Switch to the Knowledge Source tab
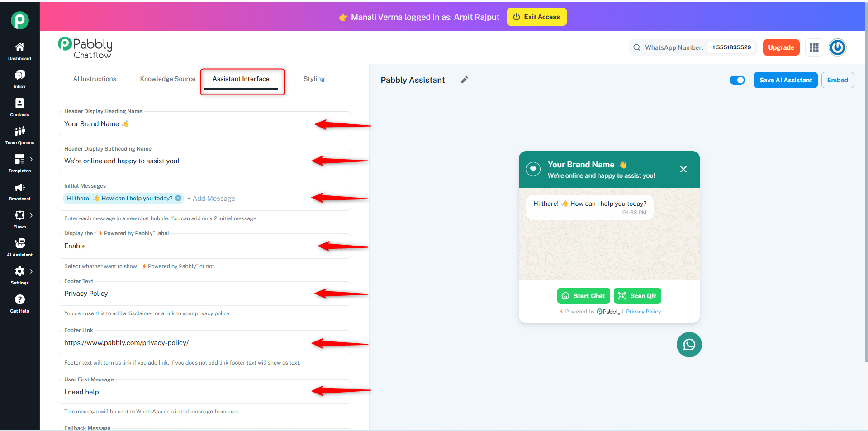 click(168, 79)
